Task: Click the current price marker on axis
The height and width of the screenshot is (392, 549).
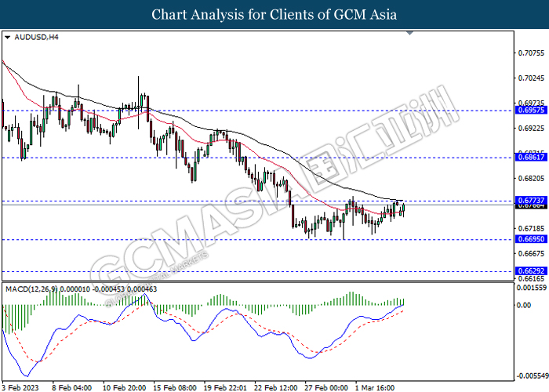Action: coord(531,206)
